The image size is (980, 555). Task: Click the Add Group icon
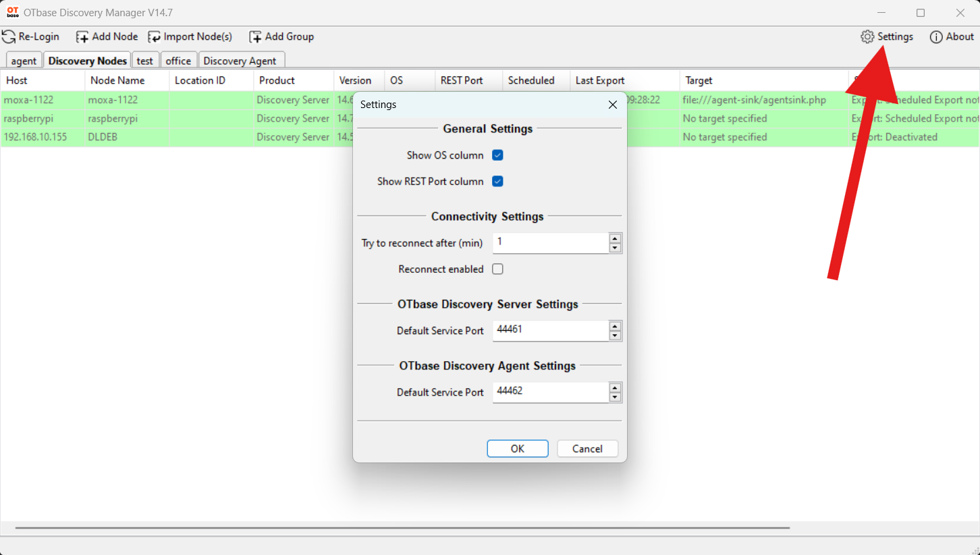coord(255,37)
